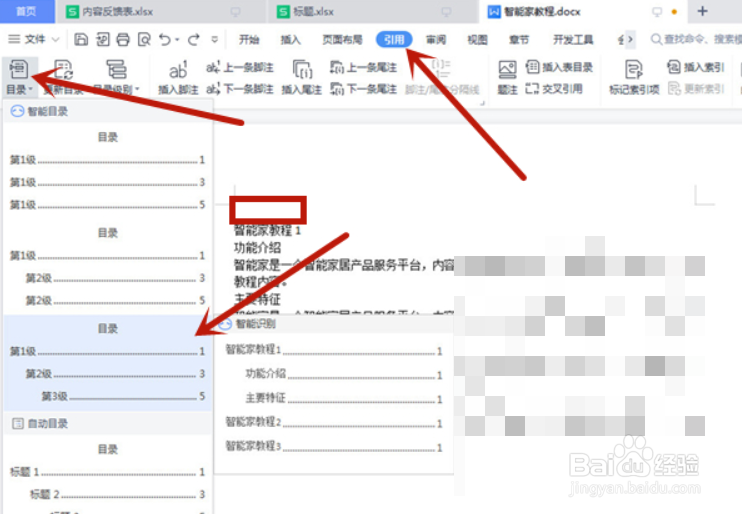742x514 pixels.
Task: Click the 查找命令 search box
Action: click(696, 40)
